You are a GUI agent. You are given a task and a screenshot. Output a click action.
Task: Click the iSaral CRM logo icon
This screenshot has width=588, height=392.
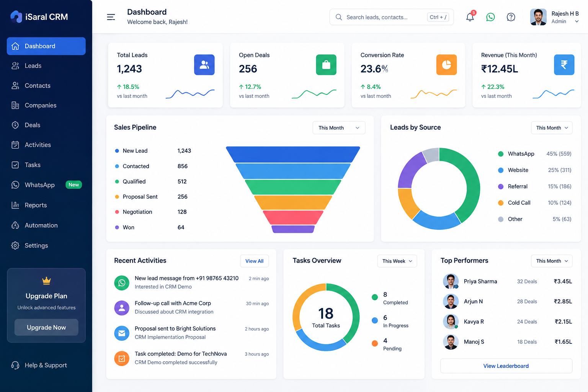(16, 16)
